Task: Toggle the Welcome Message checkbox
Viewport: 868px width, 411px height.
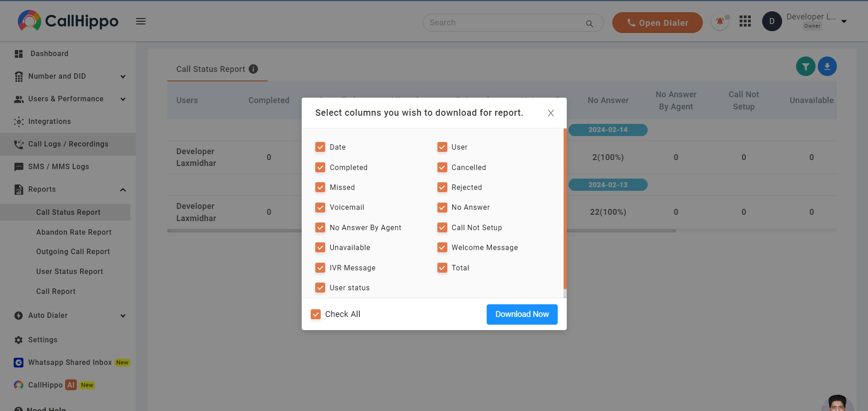Action: [442, 247]
